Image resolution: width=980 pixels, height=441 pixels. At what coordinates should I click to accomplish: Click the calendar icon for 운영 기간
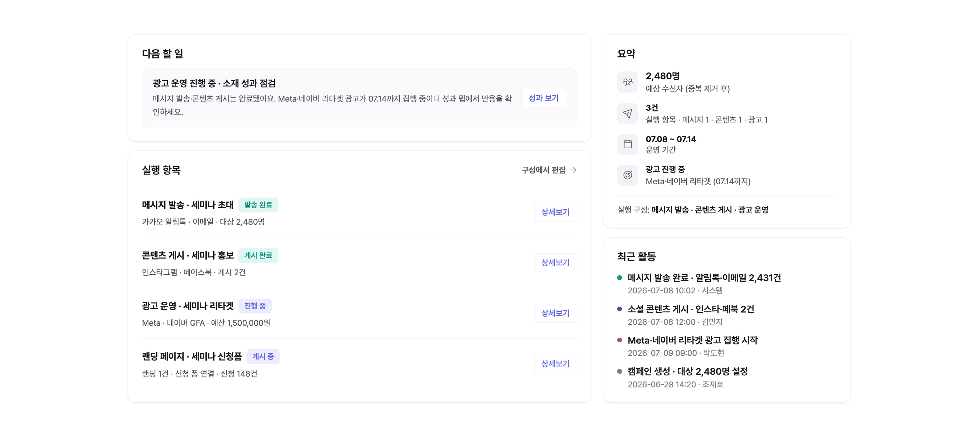pyautogui.click(x=627, y=144)
